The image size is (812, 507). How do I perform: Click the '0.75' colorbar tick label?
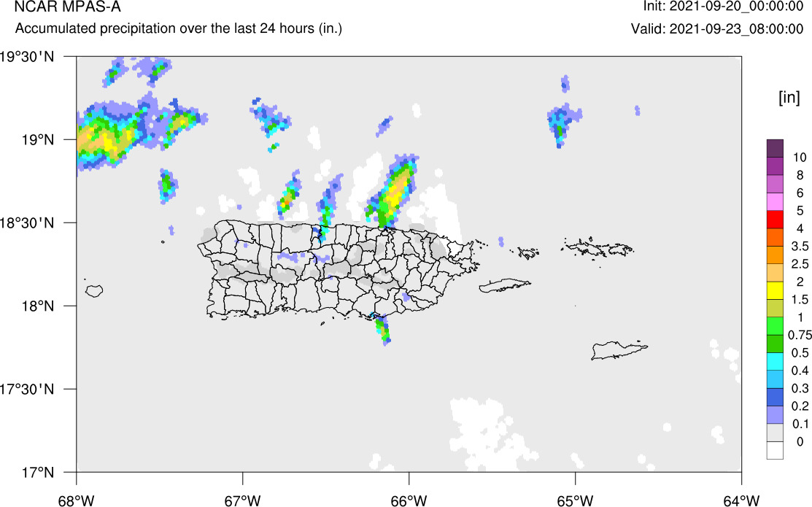click(x=800, y=335)
